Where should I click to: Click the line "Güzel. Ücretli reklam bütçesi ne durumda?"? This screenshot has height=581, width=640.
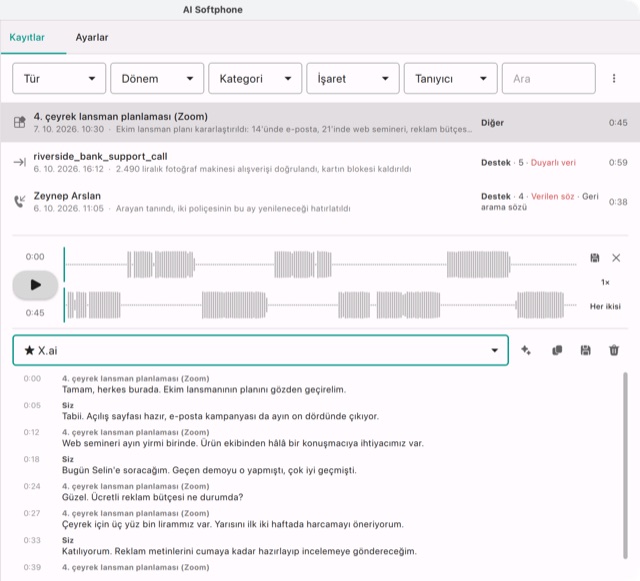[152, 497]
